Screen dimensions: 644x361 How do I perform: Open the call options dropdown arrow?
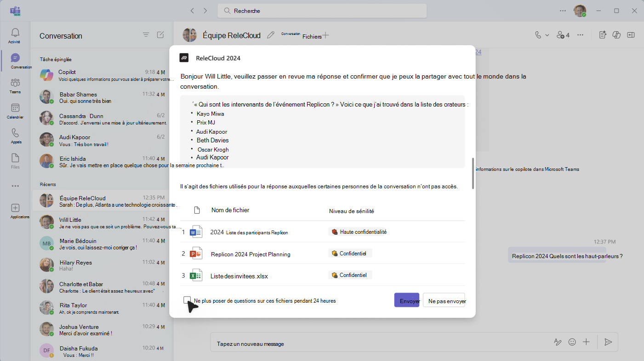click(547, 35)
